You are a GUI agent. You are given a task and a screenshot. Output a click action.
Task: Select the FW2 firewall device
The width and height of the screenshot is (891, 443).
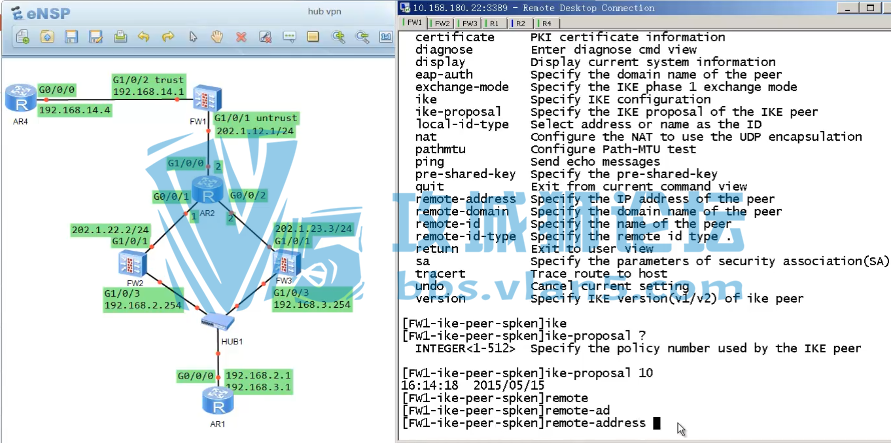point(131,264)
